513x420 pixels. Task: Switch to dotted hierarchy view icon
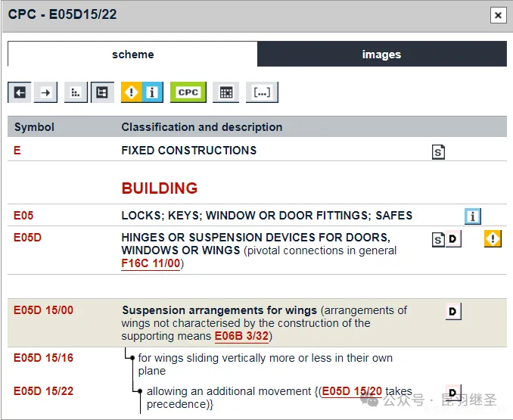pos(76,92)
